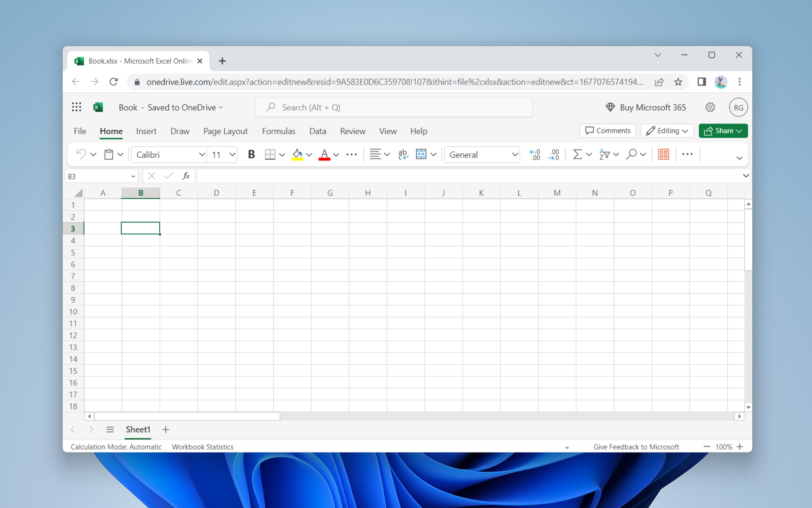Select row header 10
This screenshot has height=508, width=812.
73,312
